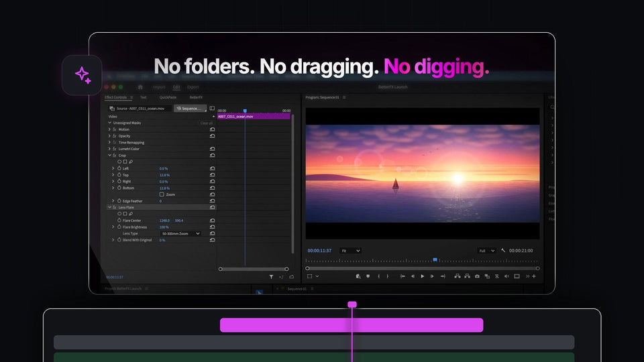Reset the Opacity effect
Image resolution: width=644 pixels, height=362 pixels.
[x=213, y=136]
